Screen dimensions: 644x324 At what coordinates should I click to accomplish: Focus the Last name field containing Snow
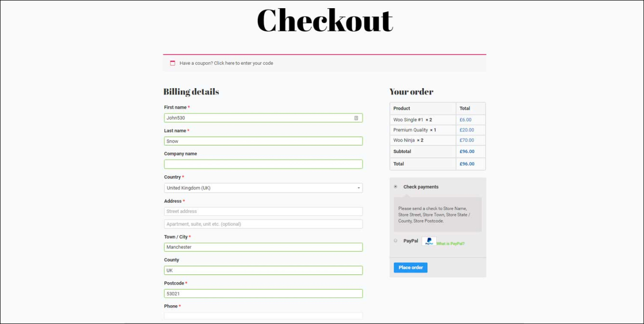click(263, 141)
